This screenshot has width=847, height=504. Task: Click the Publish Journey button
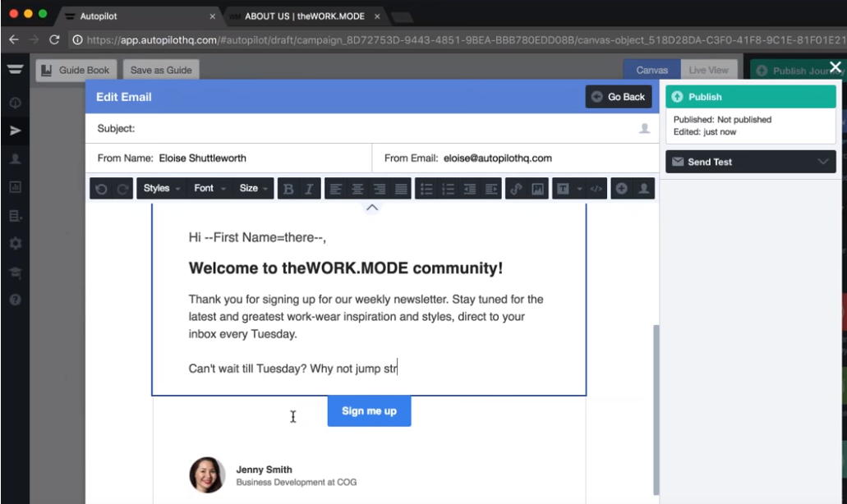pos(799,71)
